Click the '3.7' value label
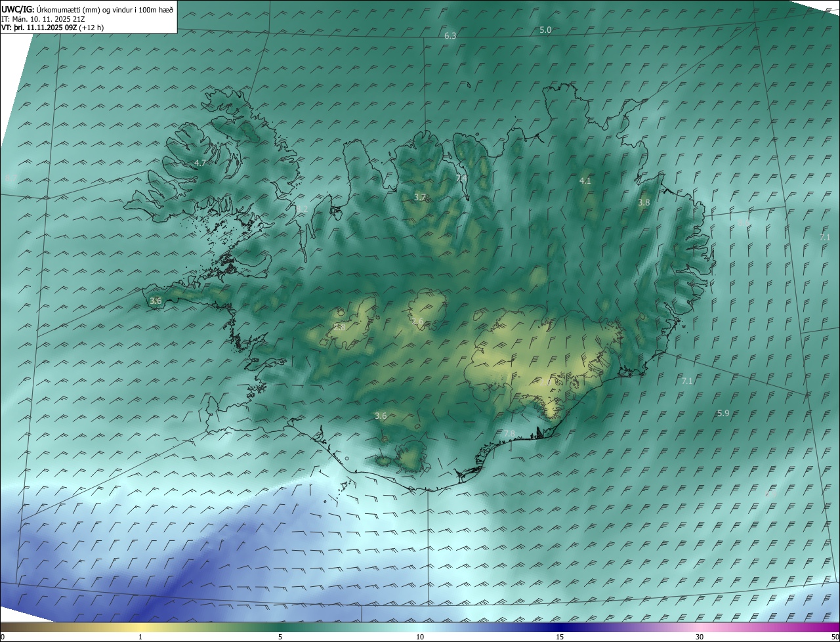 [420, 197]
